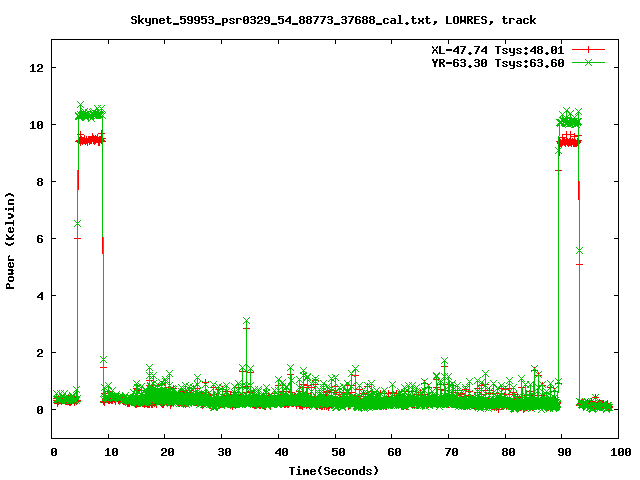
Task: Click x-axis tick label 70
Action: pos(451,452)
